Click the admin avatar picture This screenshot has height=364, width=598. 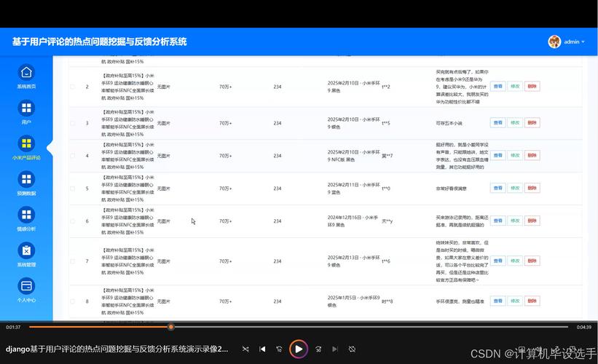click(554, 41)
